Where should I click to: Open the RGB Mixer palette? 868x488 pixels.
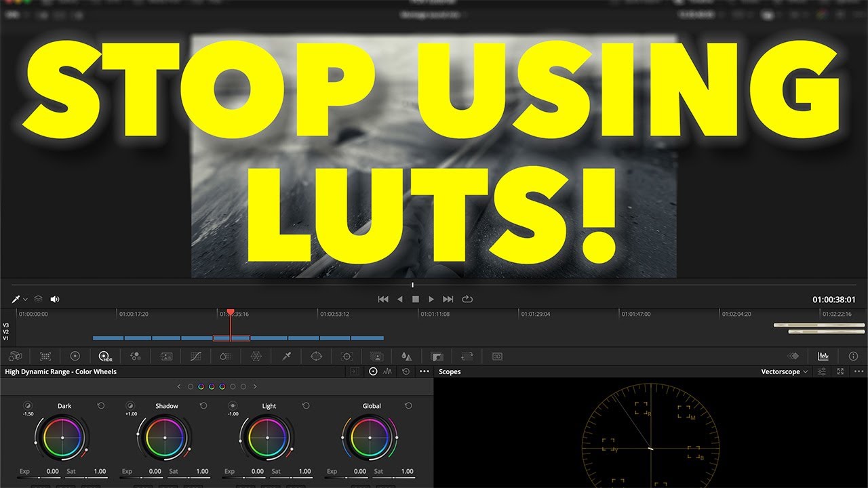pyautogui.click(x=136, y=356)
